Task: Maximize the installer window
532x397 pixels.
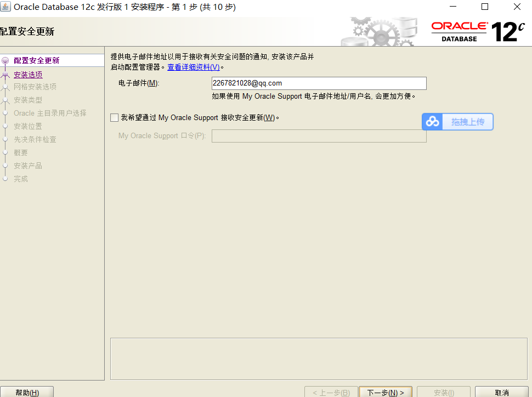Action: [x=485, y=7]
